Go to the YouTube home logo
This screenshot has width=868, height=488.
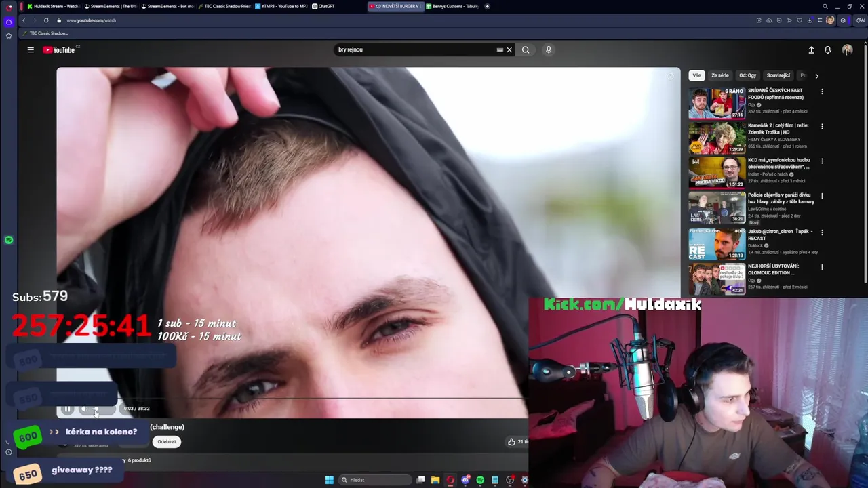59,49
